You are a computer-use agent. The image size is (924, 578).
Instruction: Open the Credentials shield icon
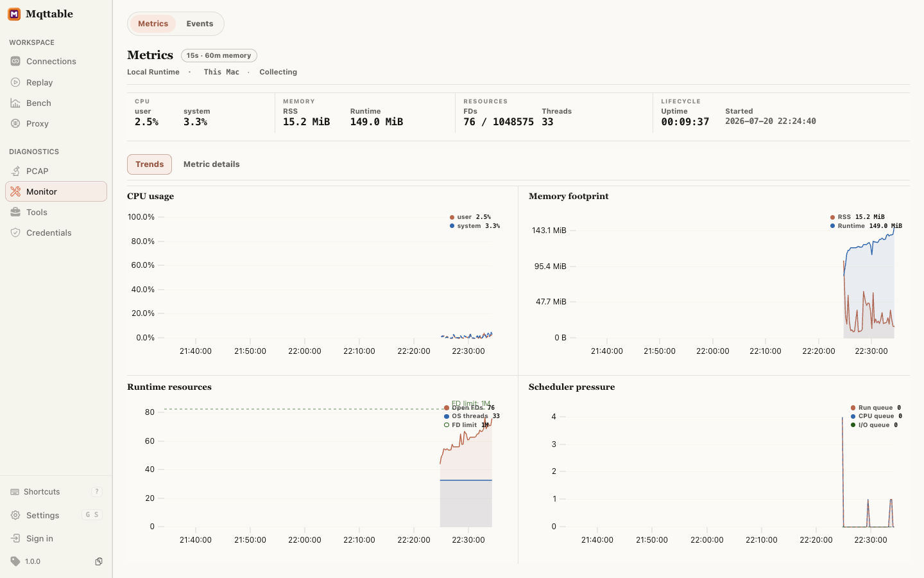pos(15,232)
